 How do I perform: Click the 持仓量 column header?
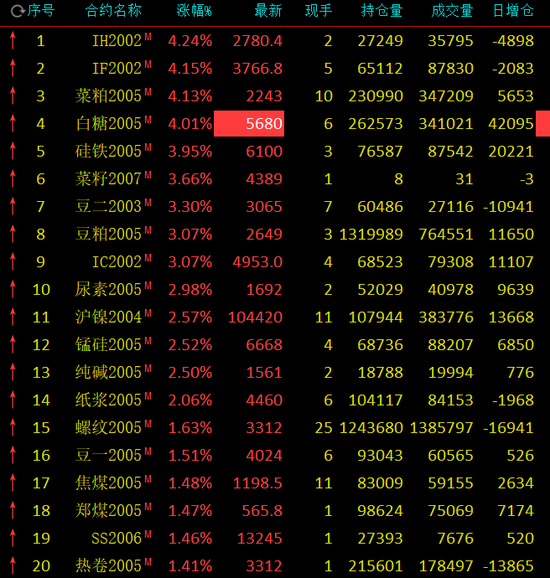click(x=382, y=11)
